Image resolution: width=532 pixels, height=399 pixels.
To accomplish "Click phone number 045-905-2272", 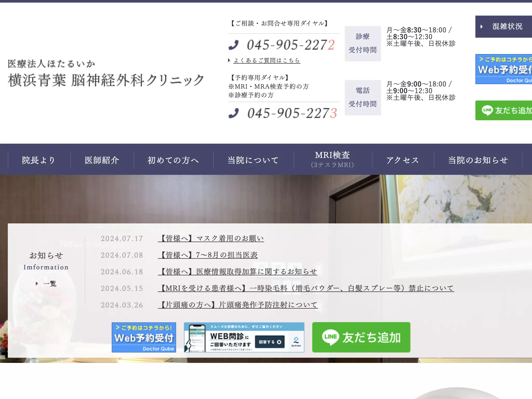I will 291,45.
